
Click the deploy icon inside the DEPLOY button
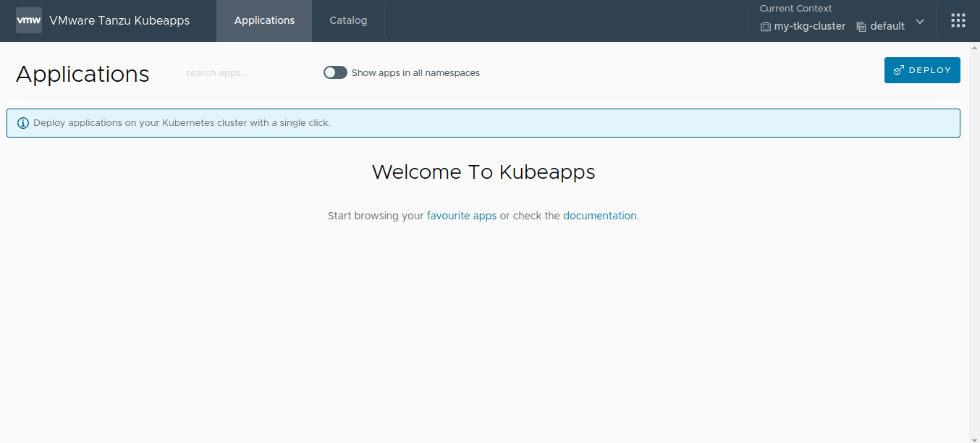coord(900,69)
